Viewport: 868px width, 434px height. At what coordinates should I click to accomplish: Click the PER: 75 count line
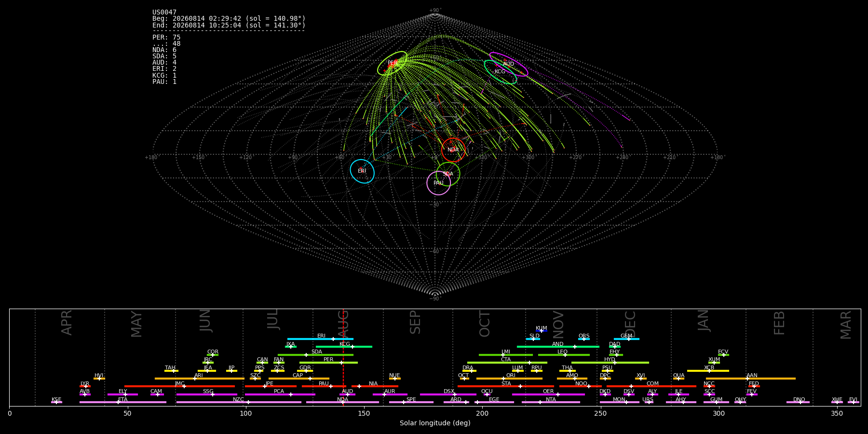click(166, 37)
